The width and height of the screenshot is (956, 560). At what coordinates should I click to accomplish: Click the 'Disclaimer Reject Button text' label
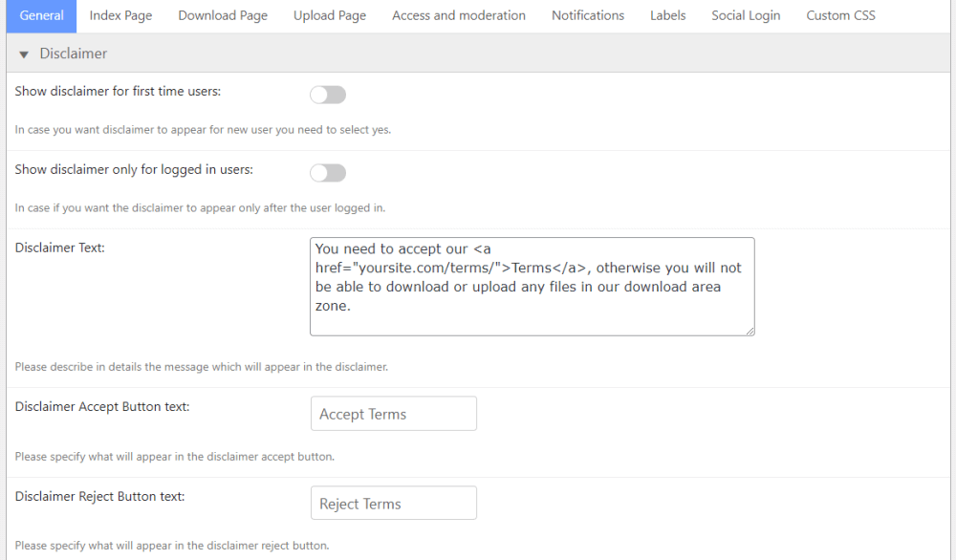pos(100,497)
